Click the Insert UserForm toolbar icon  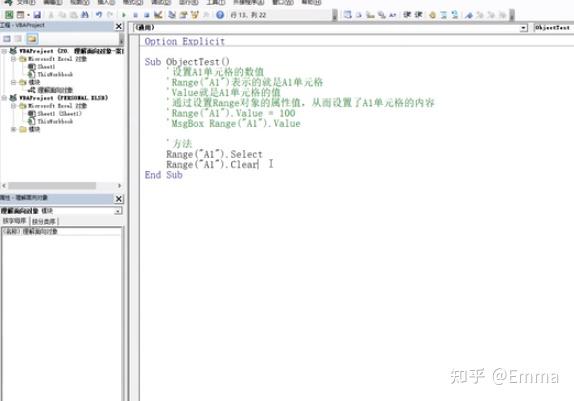pyautogui.click(x=20, y=15)
